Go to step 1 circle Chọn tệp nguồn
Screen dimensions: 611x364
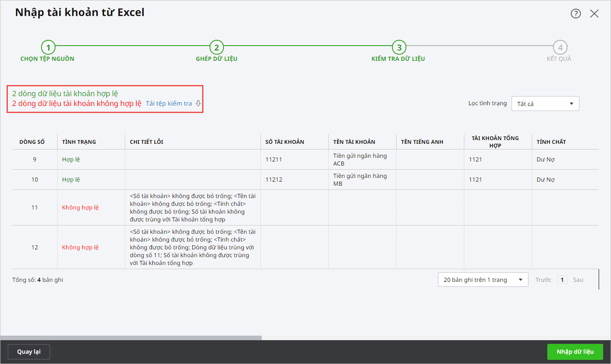coord(48,47)
